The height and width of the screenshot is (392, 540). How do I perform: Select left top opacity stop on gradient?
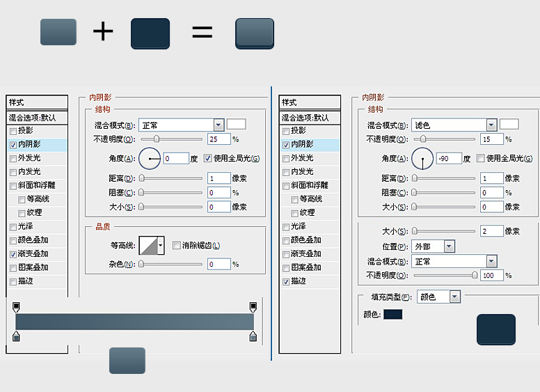[16, 307]
